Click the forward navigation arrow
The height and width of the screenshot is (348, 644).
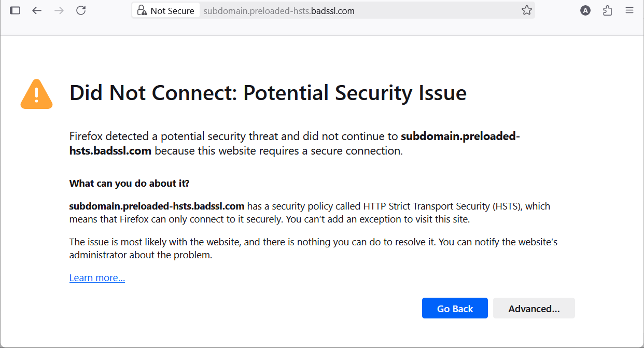pos(59,10)
